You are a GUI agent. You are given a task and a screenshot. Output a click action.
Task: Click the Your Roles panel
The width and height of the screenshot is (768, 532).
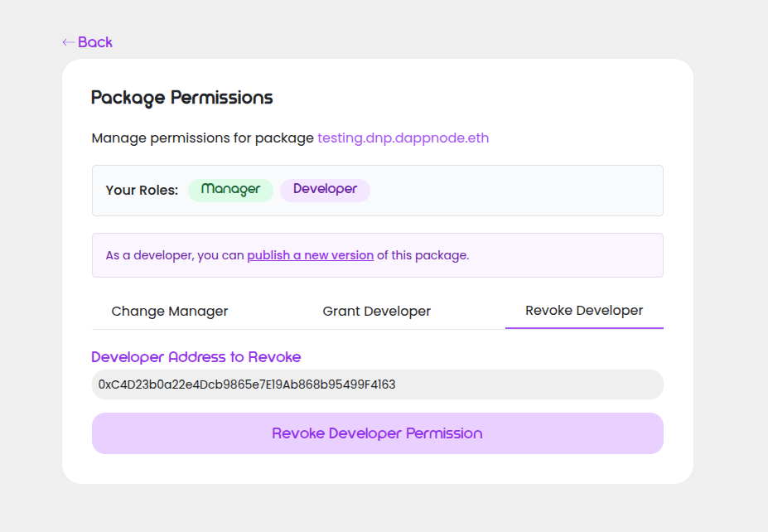click(x=377, y=190)
